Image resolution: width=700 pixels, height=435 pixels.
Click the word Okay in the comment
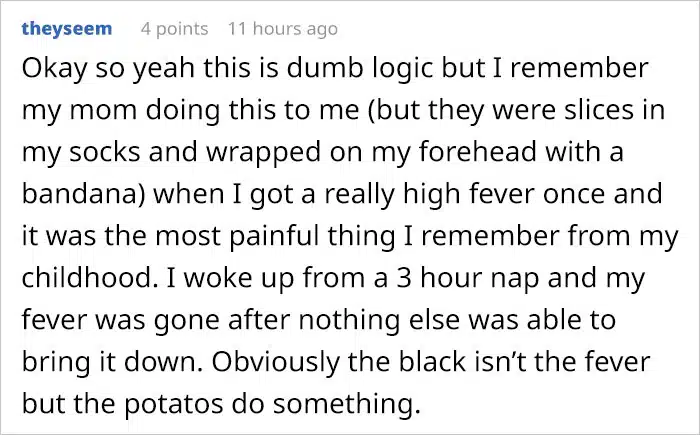[x=54, y=70]
